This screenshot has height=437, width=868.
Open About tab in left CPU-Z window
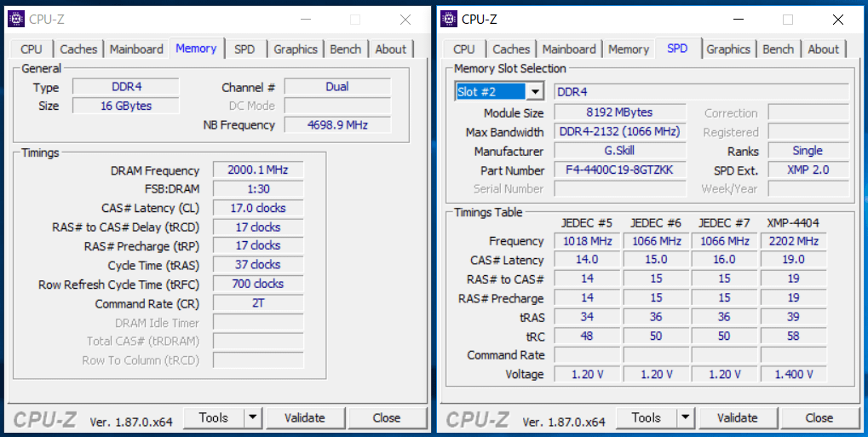[391, 49]
